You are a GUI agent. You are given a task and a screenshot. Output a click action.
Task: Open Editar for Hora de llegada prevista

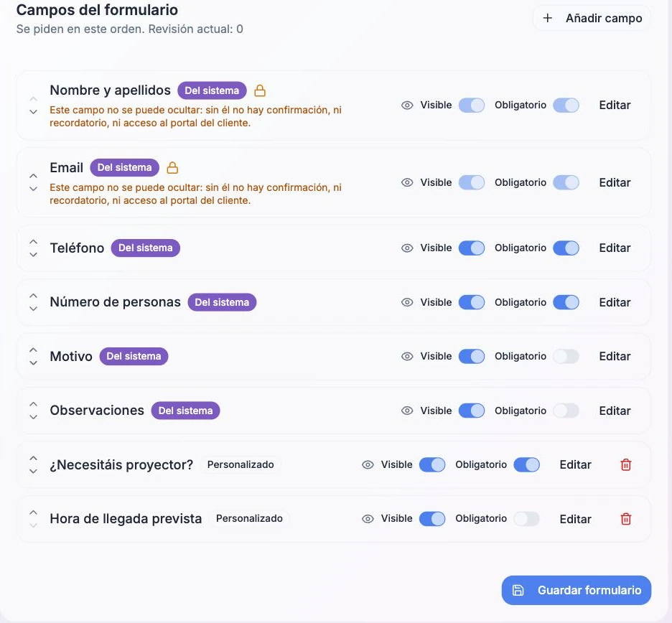point(575,519)
